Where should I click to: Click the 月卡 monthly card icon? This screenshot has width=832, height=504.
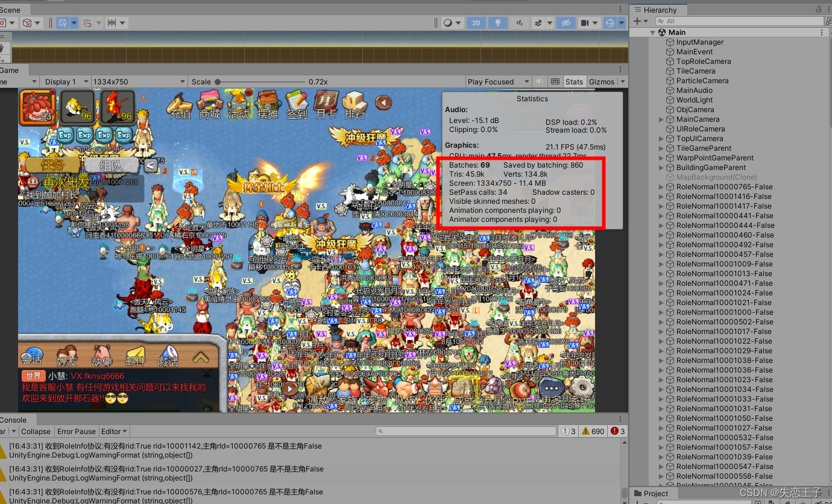tap(326, 105)
